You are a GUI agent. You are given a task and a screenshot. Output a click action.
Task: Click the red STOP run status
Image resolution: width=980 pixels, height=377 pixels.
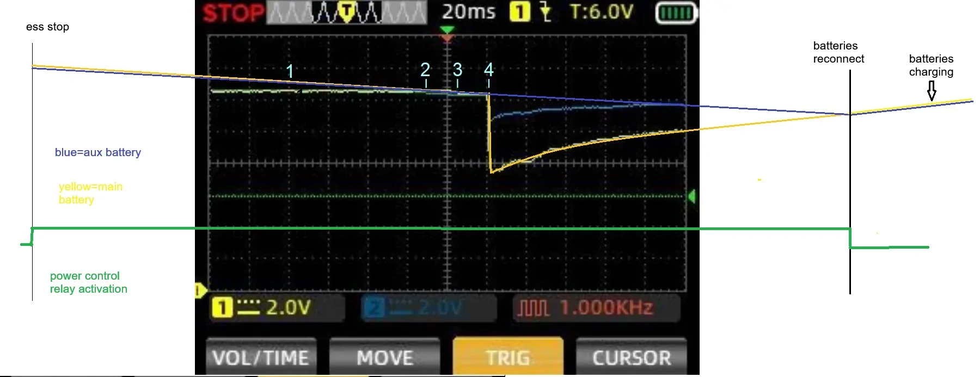233,13
